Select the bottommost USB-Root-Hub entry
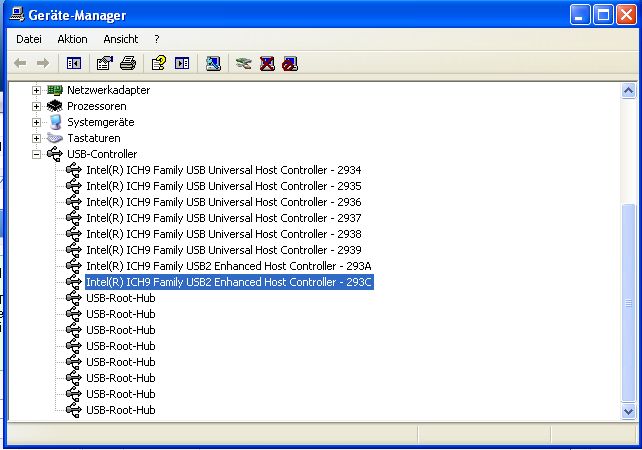The height and width of the screenshot is (450, 642). click(x=121, y=410)
